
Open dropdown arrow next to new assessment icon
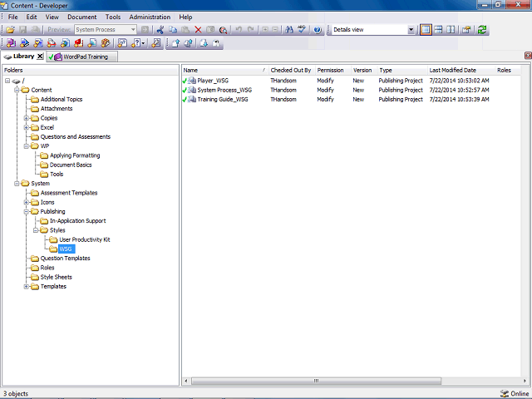144,43
